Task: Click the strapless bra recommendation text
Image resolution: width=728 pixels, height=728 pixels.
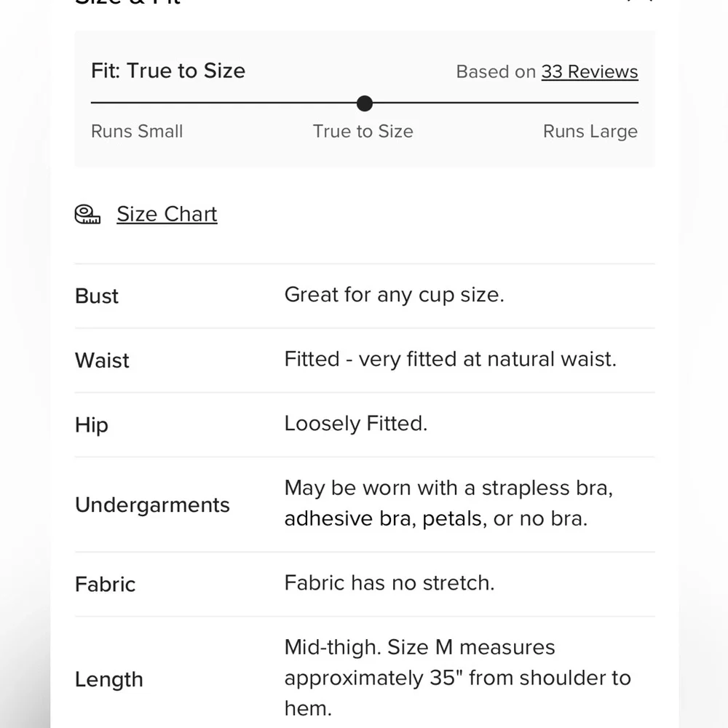Action: click(x=448, y=503)
